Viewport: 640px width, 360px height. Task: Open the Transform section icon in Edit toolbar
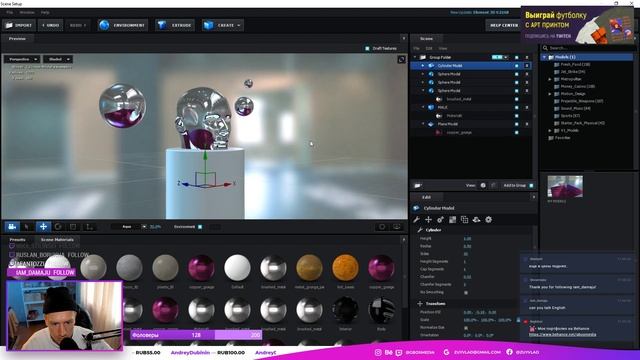pyautogui.click(x=428, y=220)
